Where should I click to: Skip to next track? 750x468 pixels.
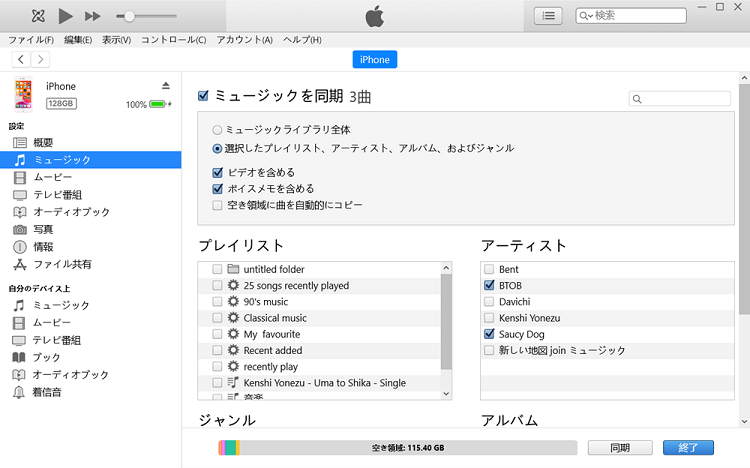92,16
